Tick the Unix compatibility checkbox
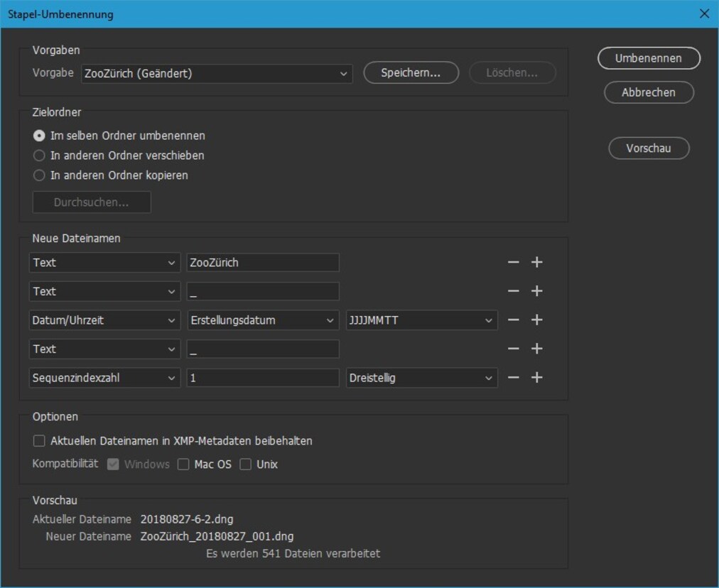719x588 pixels. click(x=246, y=464)
